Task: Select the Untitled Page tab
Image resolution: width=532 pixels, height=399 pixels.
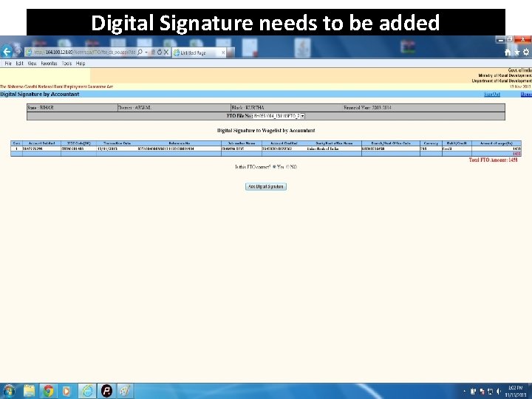Action: (199, 52)
